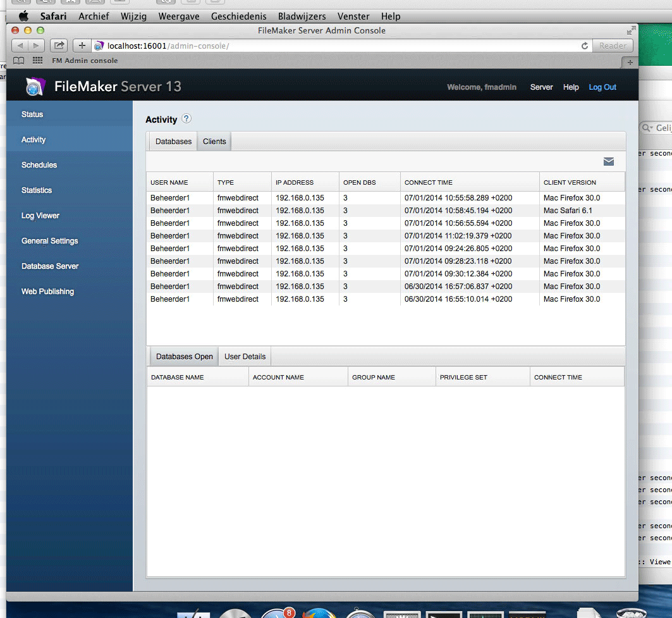The height and width of the screenshot is (618, 672).
Task: Select client connected at 06/30/2014 16:57:06.837
Action: click(x=386, y=287)
